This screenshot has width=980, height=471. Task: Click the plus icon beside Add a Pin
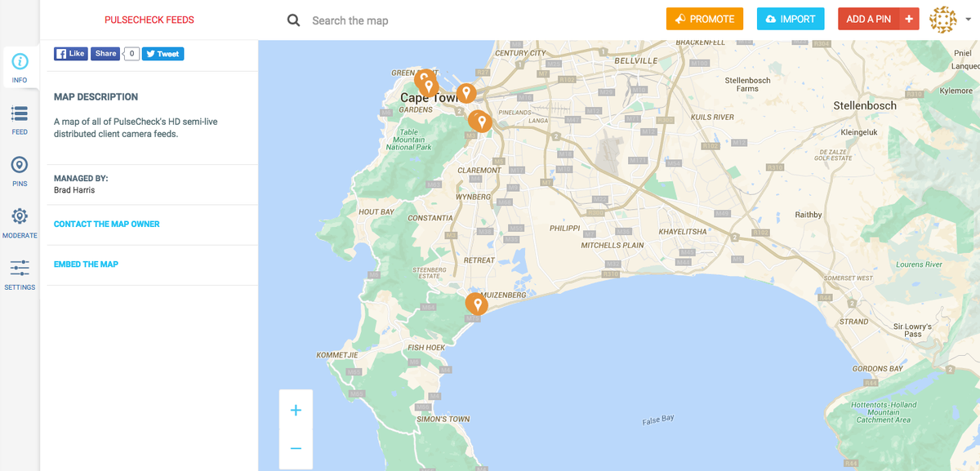pos(909,20)
